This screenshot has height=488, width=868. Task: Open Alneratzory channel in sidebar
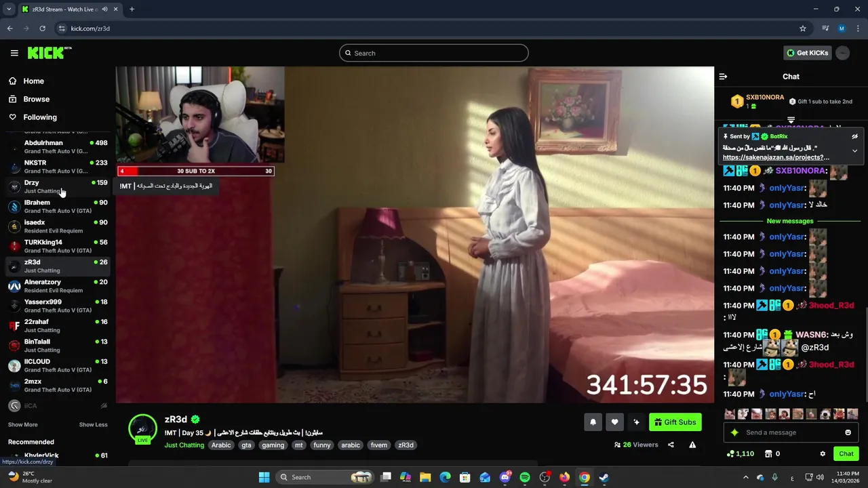coord(58,286)
